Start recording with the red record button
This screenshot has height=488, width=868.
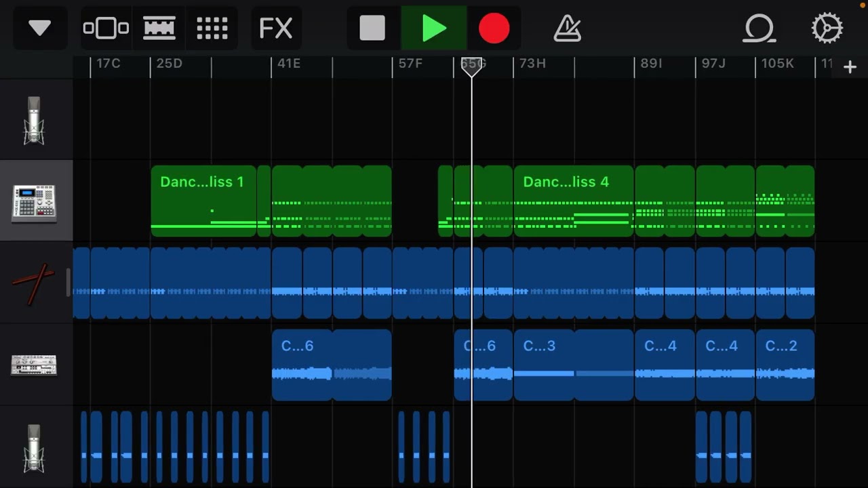pos(494,28)
